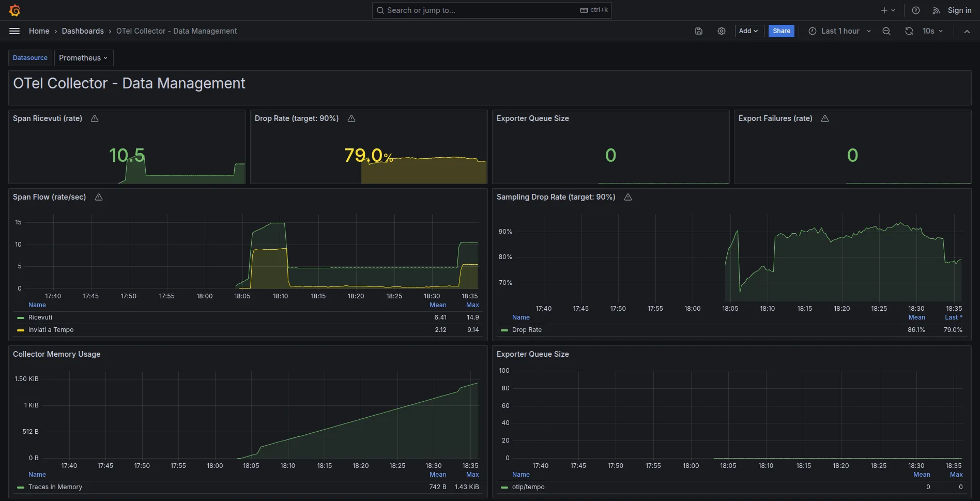Viewport: 980px width, 501px height.
Task: Click the Traces in Memory color swatch
Action: tap(20, 487)
